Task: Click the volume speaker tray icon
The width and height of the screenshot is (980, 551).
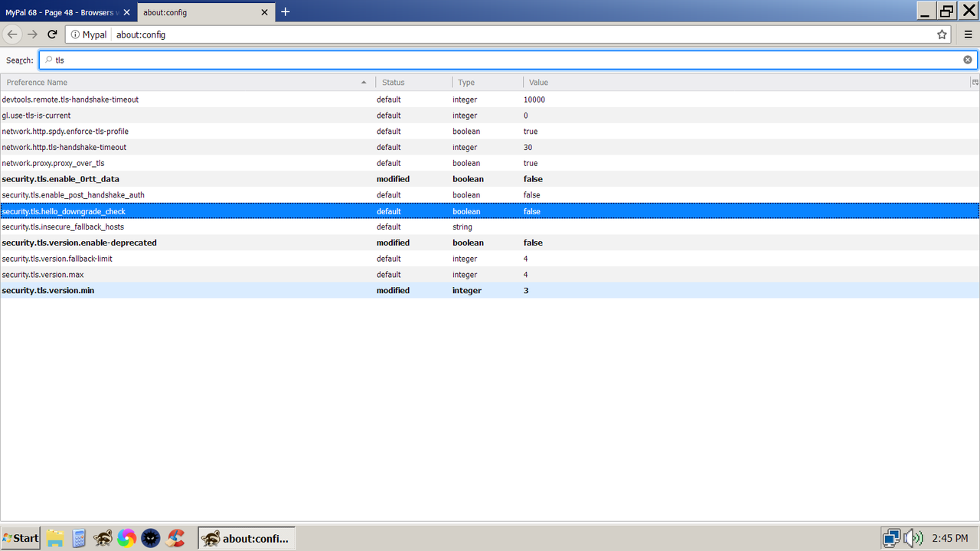Action: pos(913,538)
